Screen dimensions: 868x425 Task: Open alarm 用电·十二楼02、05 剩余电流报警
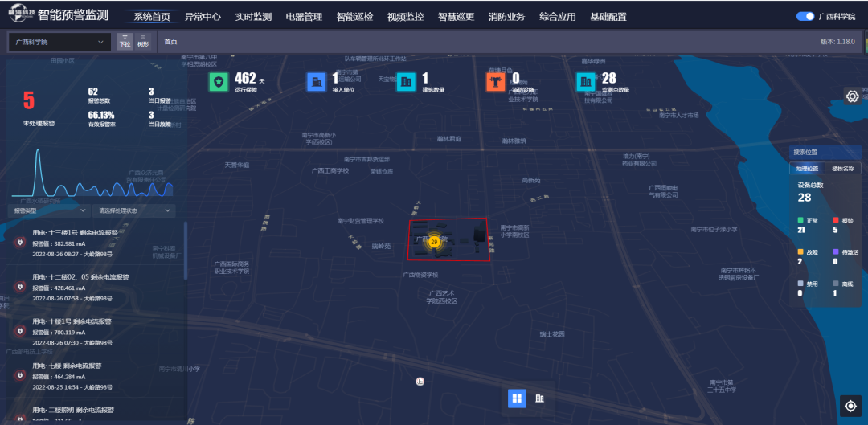pyautogui.click(x=94, y=287)
